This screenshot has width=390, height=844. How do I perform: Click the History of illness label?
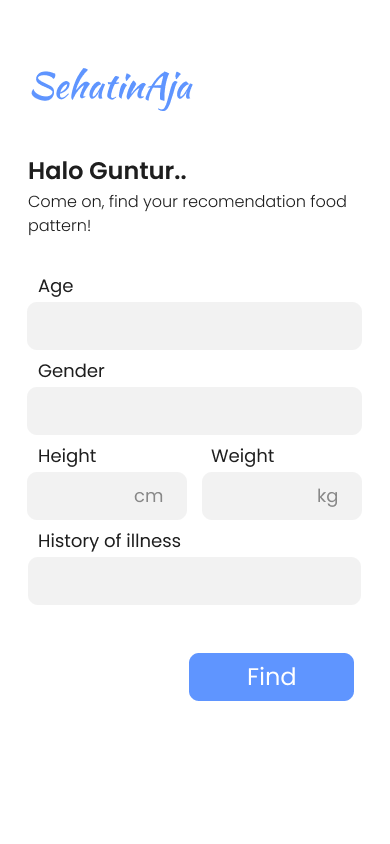tap(109, 541)
